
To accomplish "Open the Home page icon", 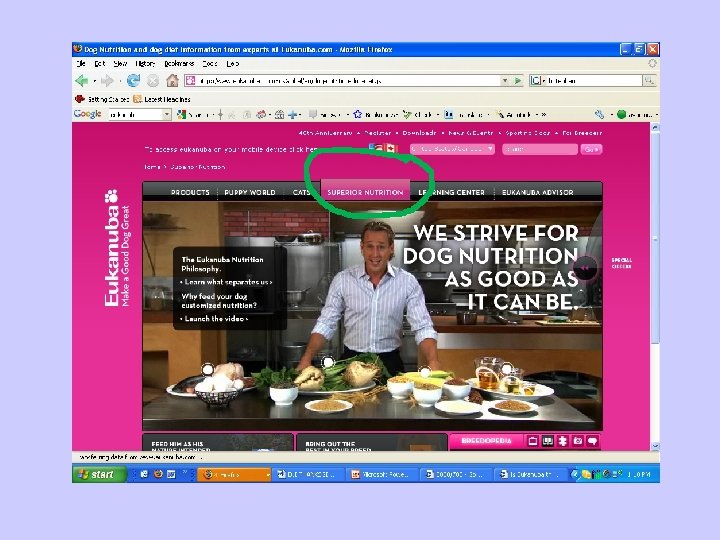I will (172, 81).
